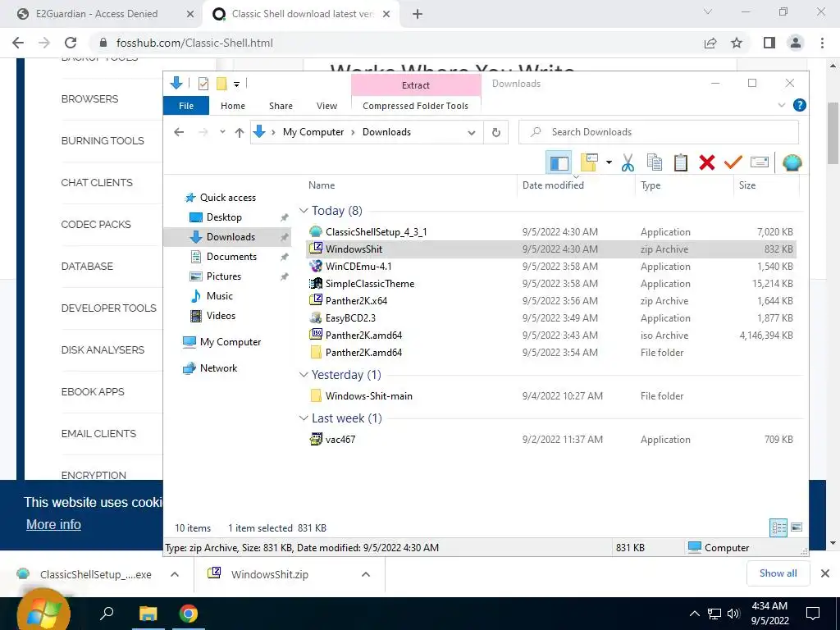Go up one folder level
This screenshot has height=630, width=840.
coord(240,132)
